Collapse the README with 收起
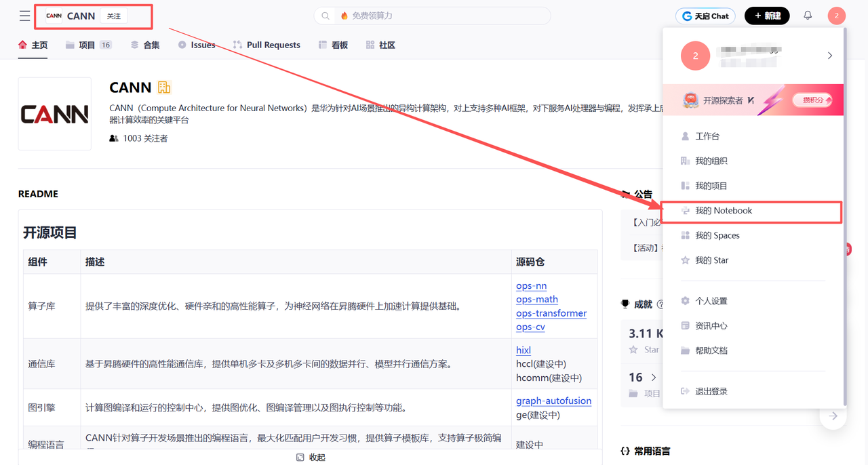Screen dimensions: 868x465 [311, 458]
